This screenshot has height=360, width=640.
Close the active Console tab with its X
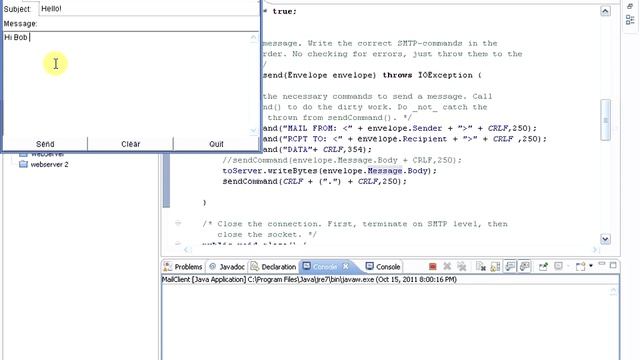point(346,267)
